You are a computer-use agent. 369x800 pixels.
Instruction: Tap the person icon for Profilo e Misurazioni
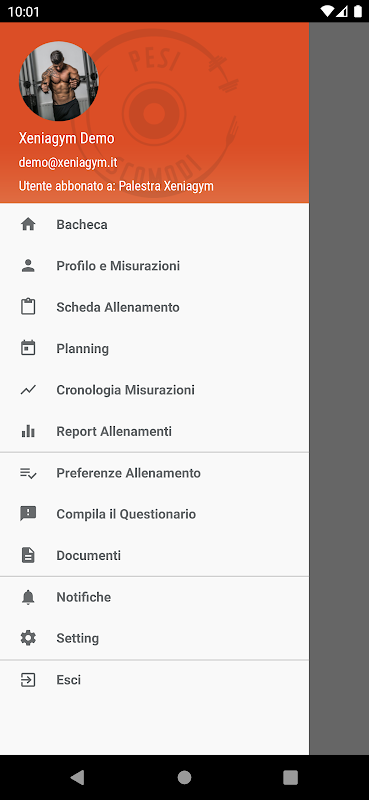pos(28,266)
